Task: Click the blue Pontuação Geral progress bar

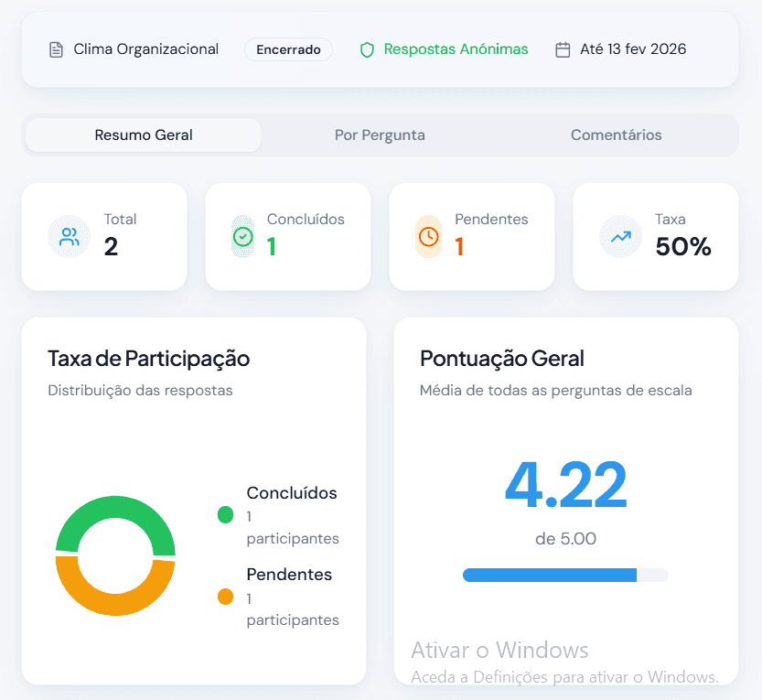Action: (564, 575)
